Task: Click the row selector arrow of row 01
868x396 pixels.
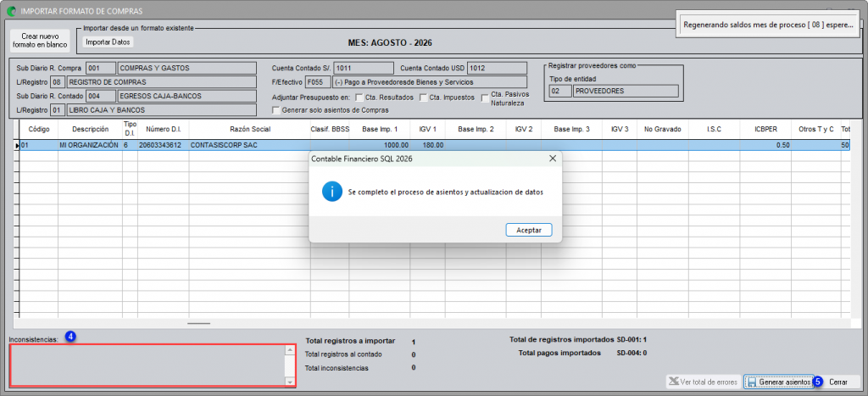Action: tap(17, 145)
